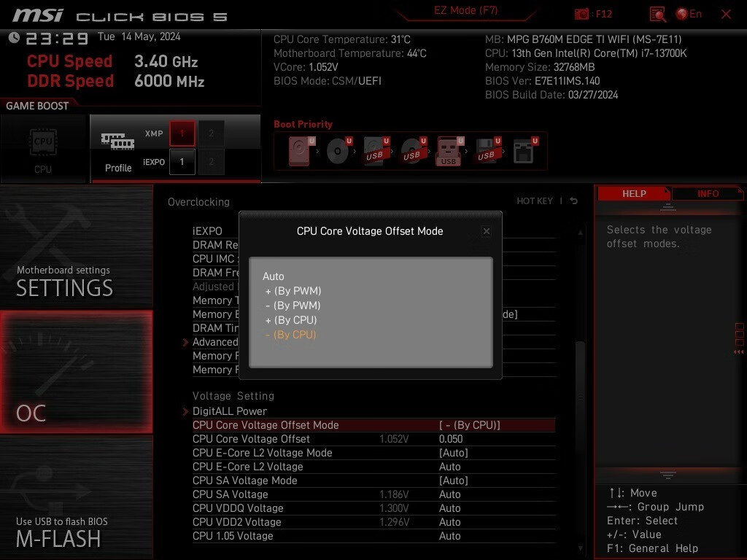Select the USB key boot device icon
The height and width of the screenshot is (560, 747).
pos(448,151)
